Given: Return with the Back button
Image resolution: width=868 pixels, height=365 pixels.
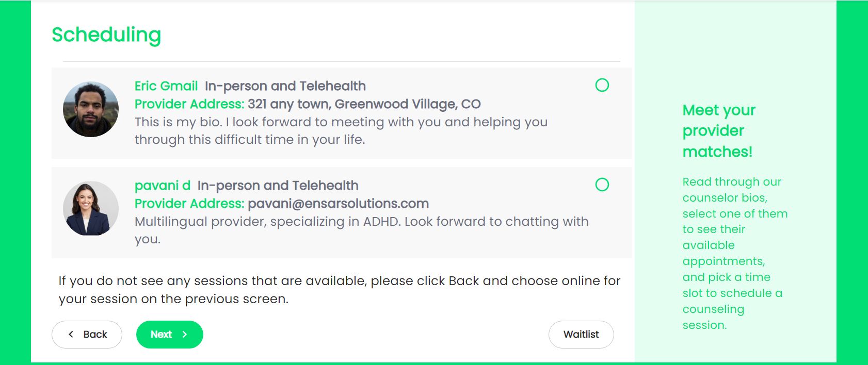Looking at the screenshot, I should pyautogui.click(x=87, y=335).
